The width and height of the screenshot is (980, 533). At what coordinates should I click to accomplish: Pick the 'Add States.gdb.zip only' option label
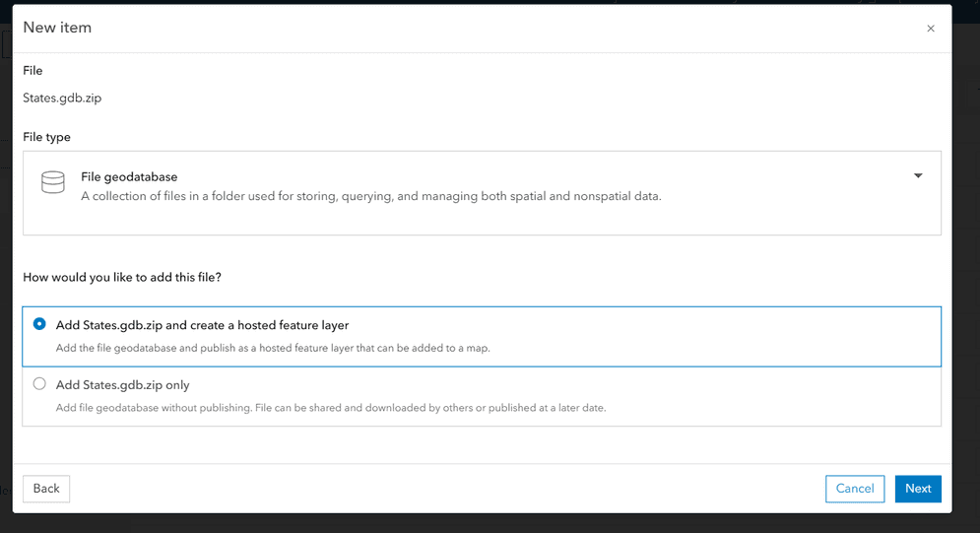[122, 385]
